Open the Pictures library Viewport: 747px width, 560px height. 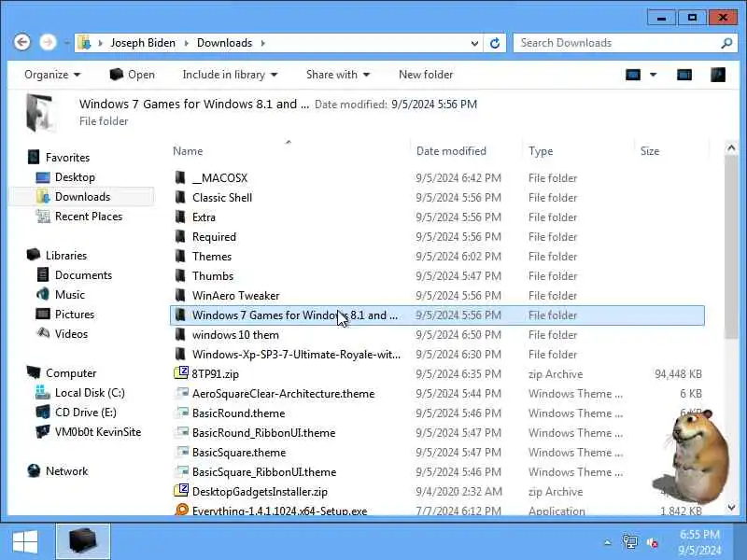tap(75, 314)
